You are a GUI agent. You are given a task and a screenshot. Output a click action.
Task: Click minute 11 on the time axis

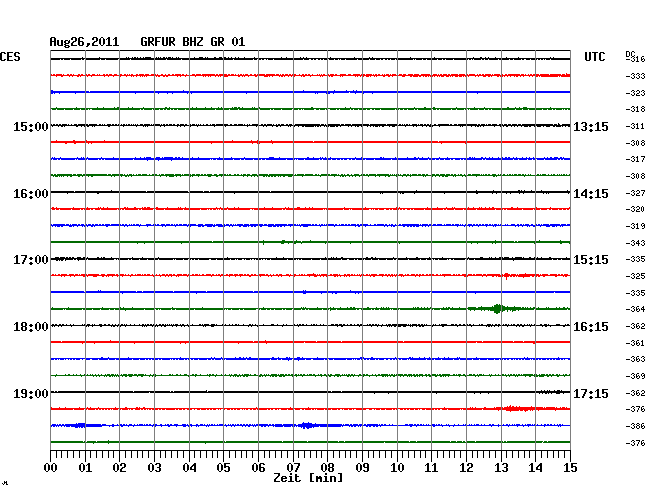pos(432,468)
